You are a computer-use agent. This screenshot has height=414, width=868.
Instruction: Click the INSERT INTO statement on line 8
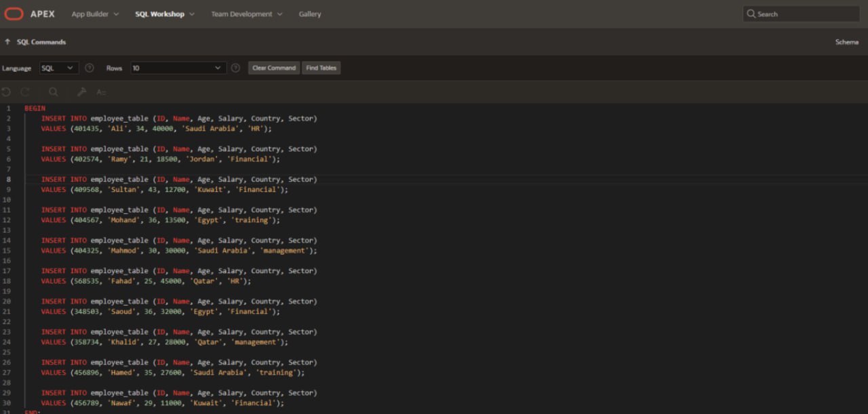[179, 180]
